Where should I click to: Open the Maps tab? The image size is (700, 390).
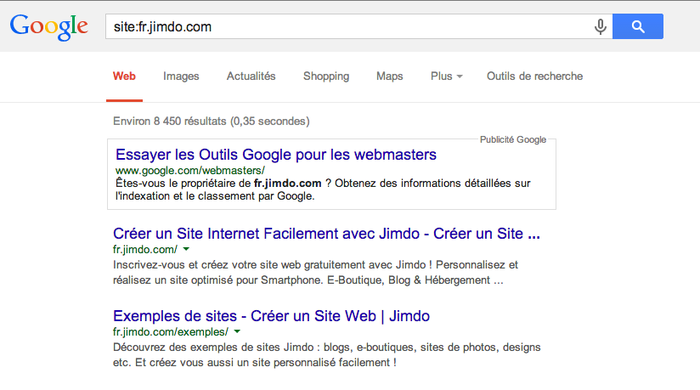389,76
